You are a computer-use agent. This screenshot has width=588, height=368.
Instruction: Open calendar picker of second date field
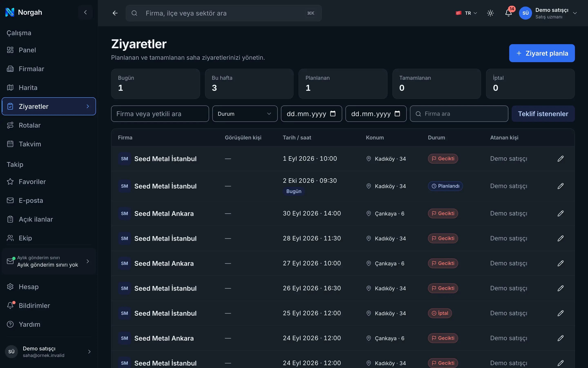[x=397, y=114]
